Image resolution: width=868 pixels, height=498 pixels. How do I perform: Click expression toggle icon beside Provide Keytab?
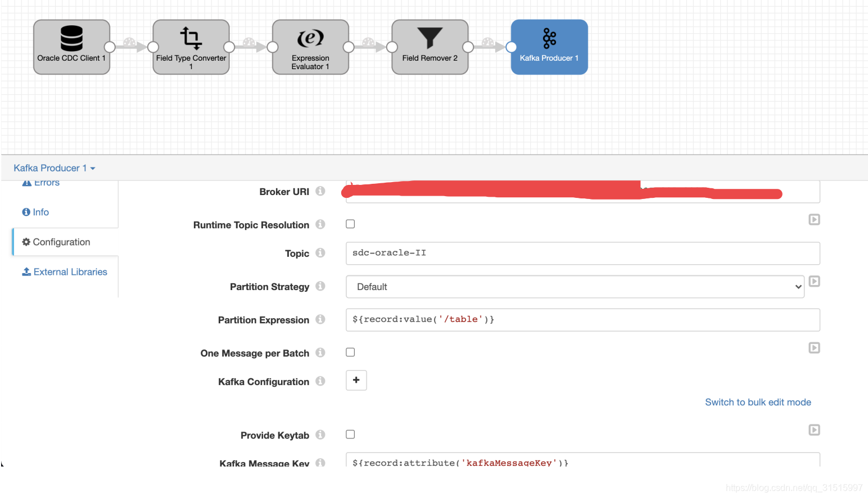tap(814, 430)
